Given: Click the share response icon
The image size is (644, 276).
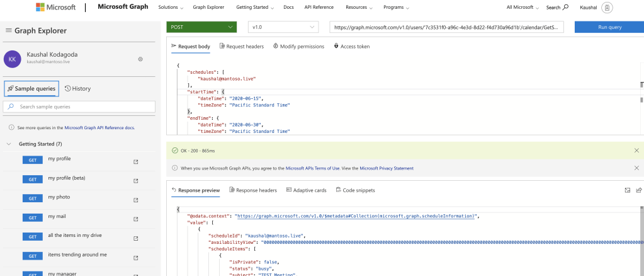Looking at the screenshot, I should click(638, 190).
